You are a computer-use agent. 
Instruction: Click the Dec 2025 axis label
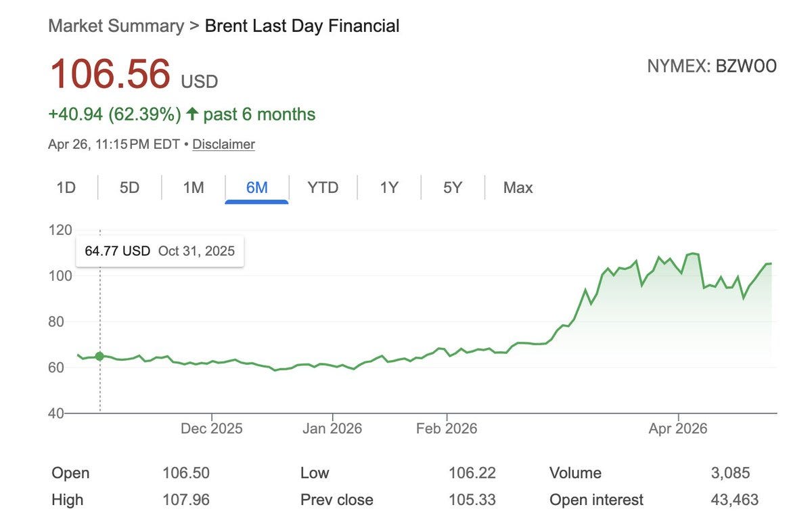pos(212,428)
